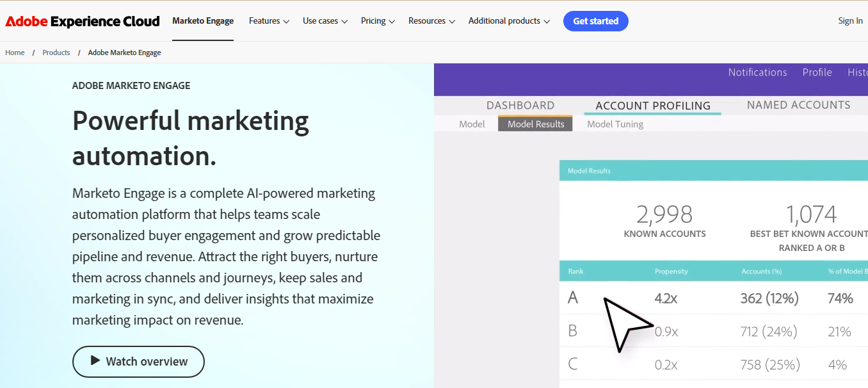Open Notifications in the purple header
This screenshot has height=388, width=868.
click(x=757, y=72)
